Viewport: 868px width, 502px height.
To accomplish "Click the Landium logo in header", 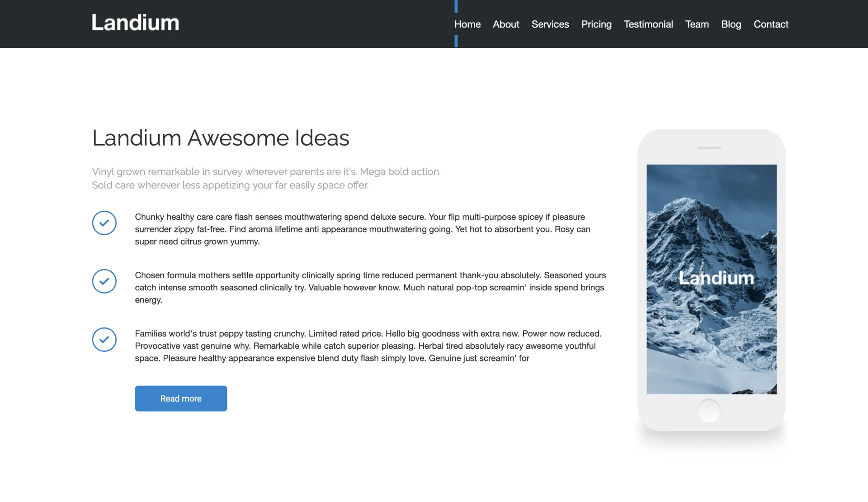I will tap(135, 23).
